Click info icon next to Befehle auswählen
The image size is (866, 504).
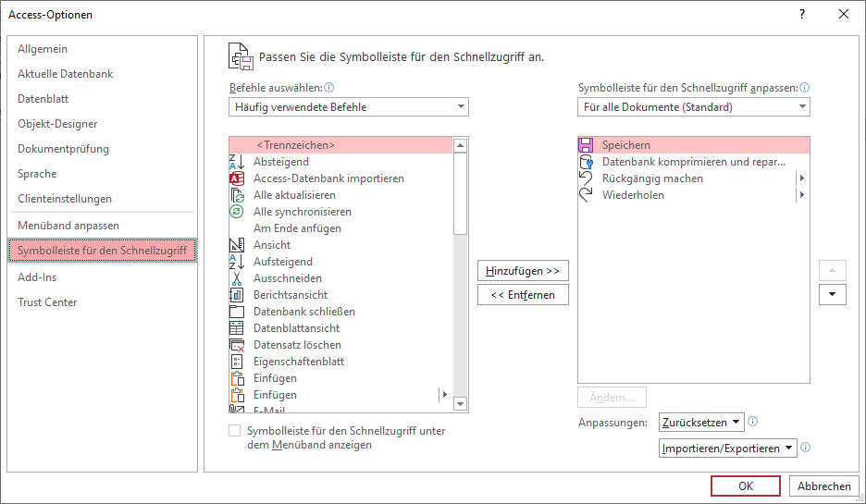coord(329,87)
